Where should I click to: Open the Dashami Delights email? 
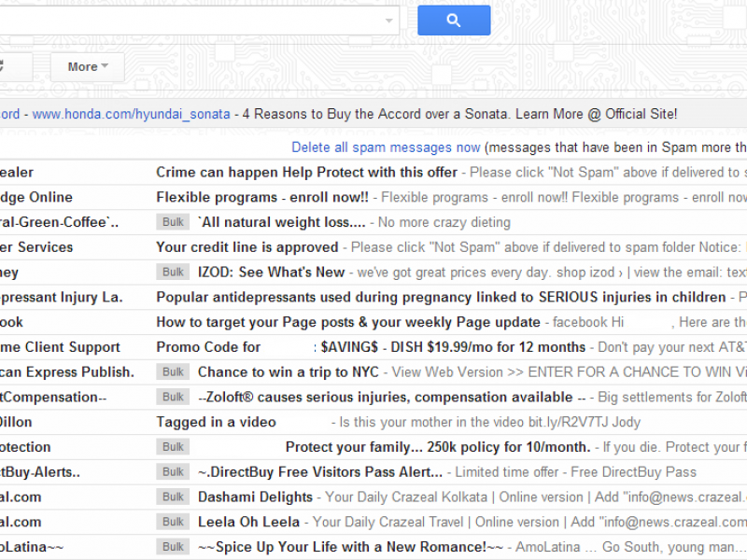(x=255, y=497)
